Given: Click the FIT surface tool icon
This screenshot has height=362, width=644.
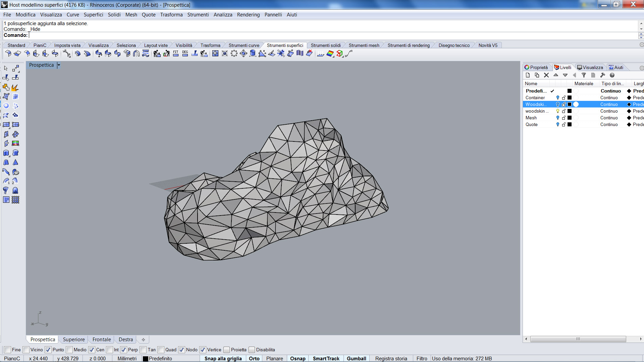Looking at the screenshot, I should click(176, 54).
